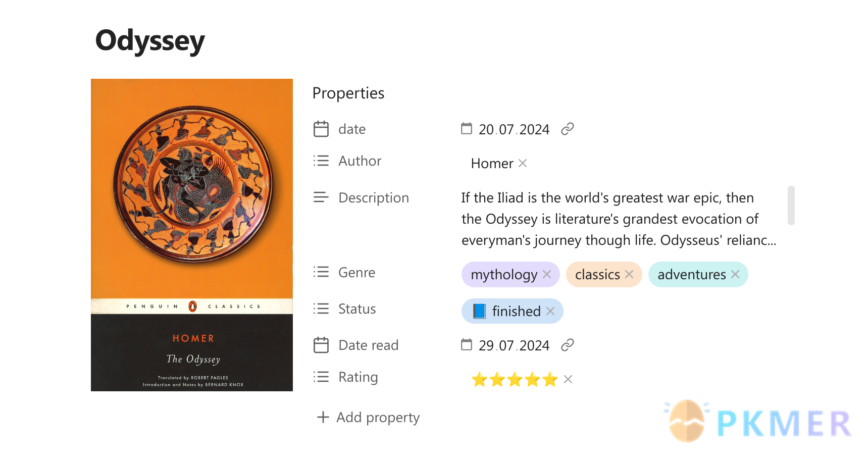Click the text icon beside Description property
868x464 pixels.
[321, 197]
